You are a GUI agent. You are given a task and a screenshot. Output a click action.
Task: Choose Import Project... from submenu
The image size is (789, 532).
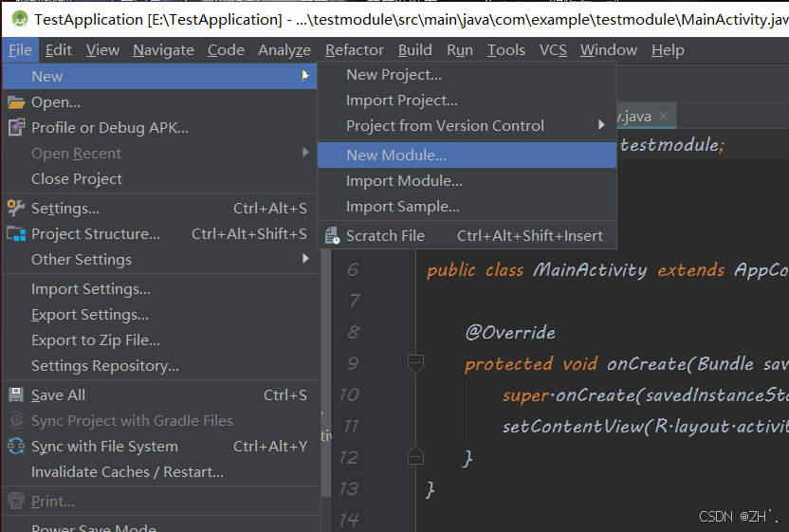467,101
